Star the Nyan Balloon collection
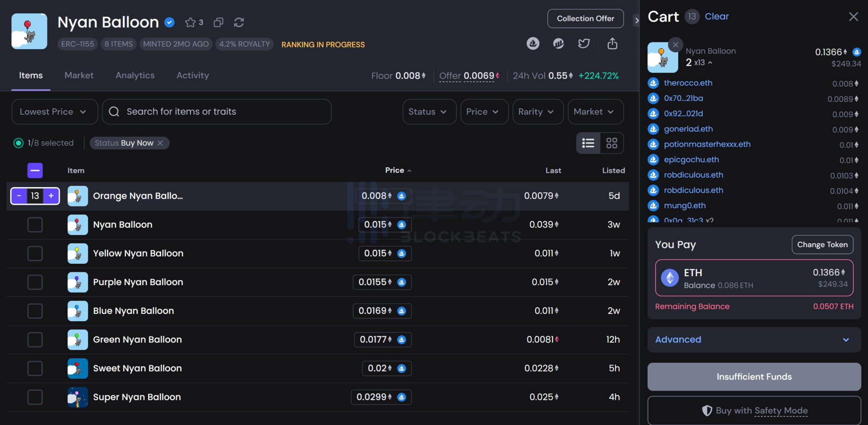The image size is (868, 425). click(x=190, y=22)
